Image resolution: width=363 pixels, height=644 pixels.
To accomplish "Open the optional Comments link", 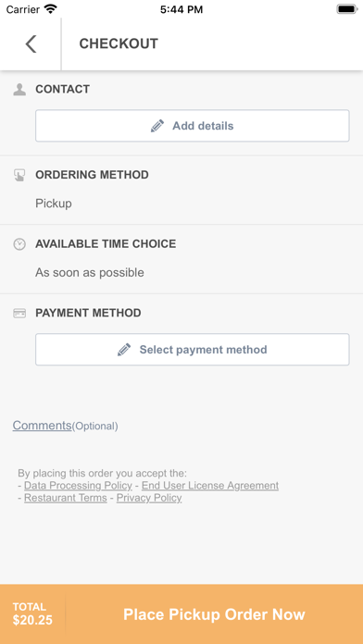I will (x=42, y=426).
